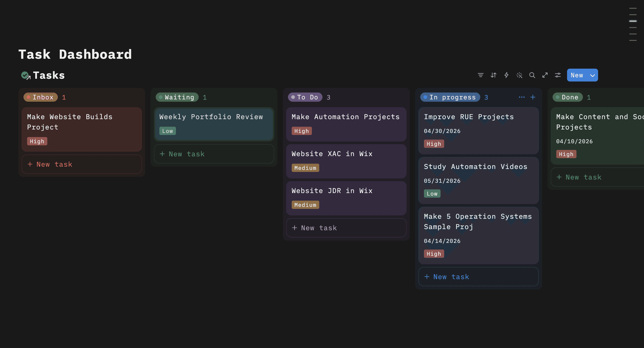Click the blue New button

[577, 75]
